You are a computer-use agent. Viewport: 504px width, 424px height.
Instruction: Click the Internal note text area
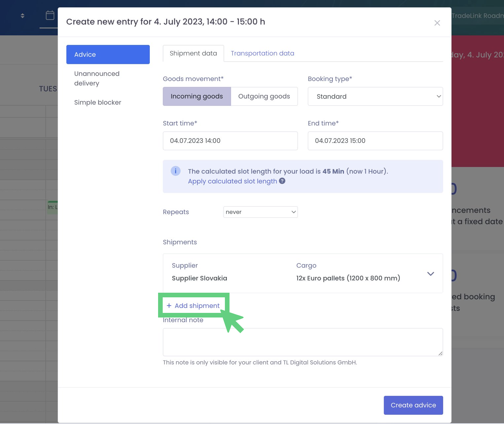click(302, 342)
